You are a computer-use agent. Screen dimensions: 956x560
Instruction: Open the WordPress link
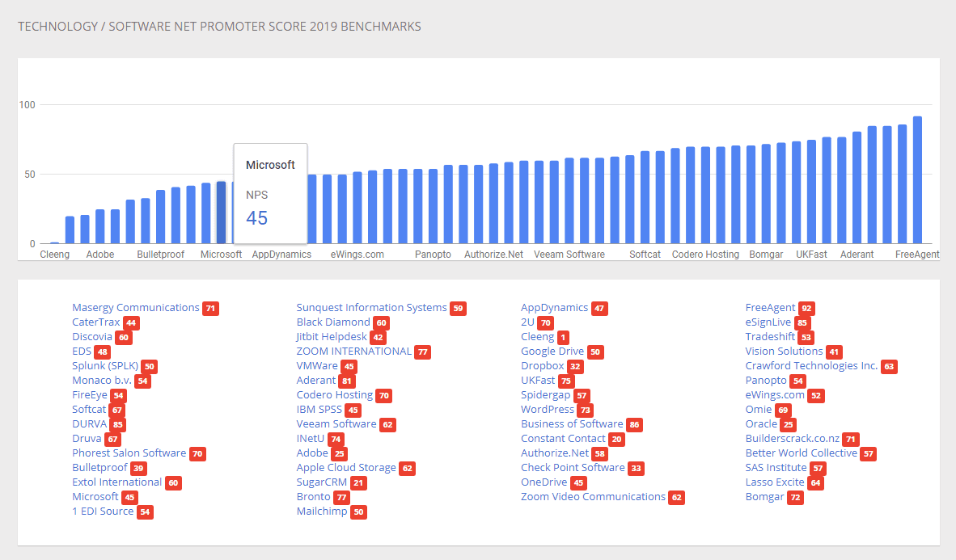(548, 409)
